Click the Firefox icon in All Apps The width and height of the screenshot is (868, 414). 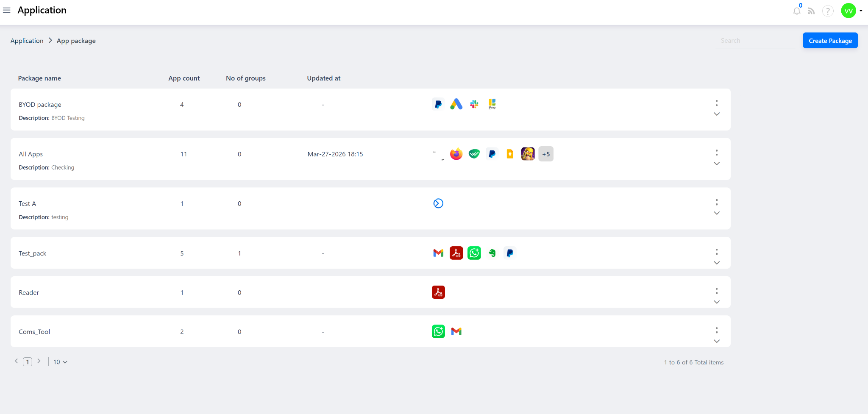coord(456,154)
